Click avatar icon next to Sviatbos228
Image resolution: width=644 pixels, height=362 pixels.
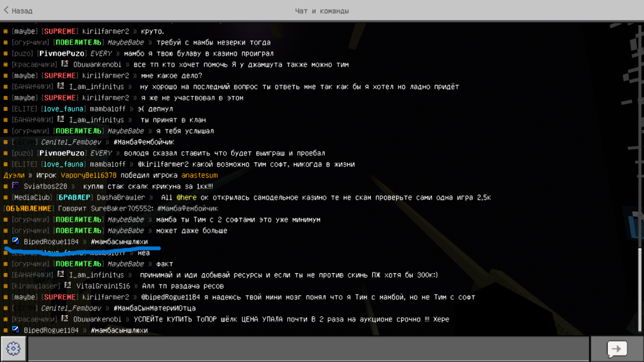[x=15, y=186]
